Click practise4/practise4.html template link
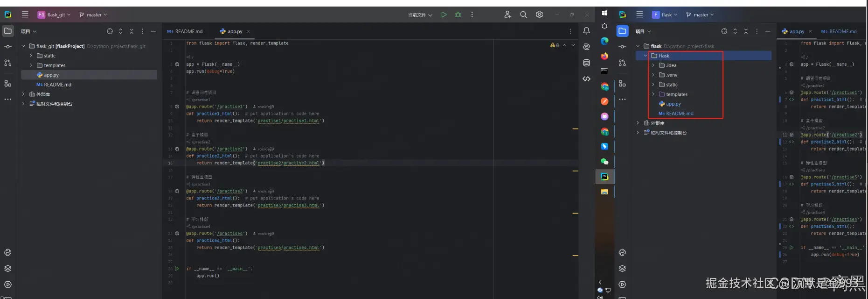This screenshot has height=299, width=868. [x=289, y=248]
